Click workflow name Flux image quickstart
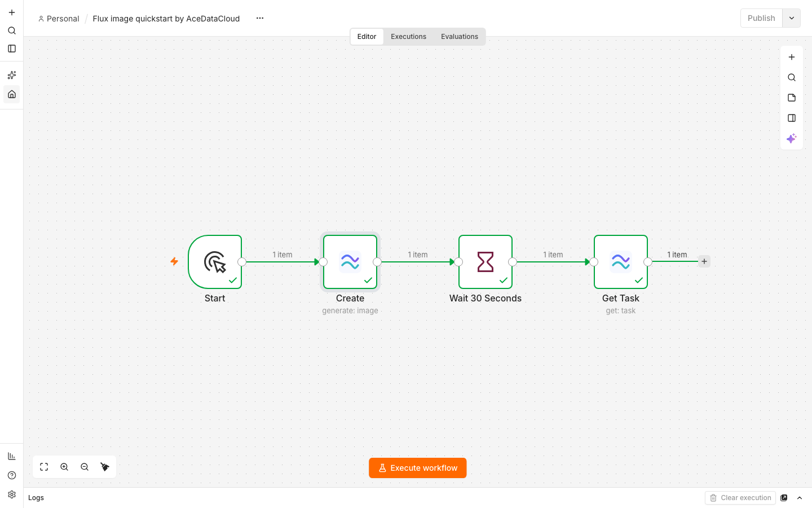Screen dimensions: 812x508 click(x=166, y=19)
